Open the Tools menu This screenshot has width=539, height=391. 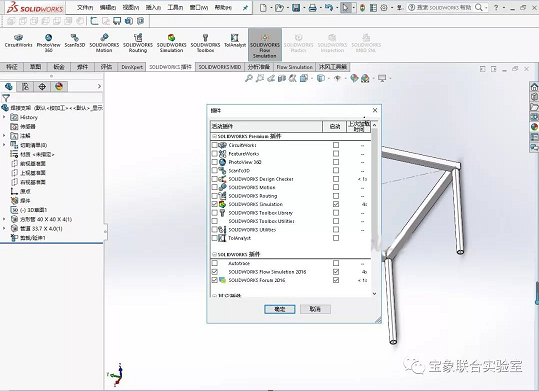pyautogui.click(x=175, y=7)
